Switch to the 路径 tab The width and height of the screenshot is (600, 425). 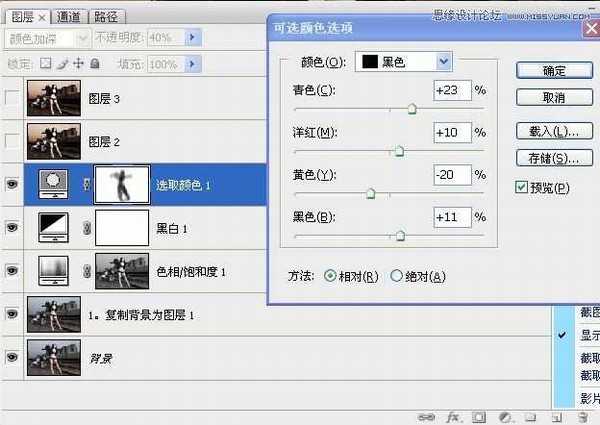[106, 17]
